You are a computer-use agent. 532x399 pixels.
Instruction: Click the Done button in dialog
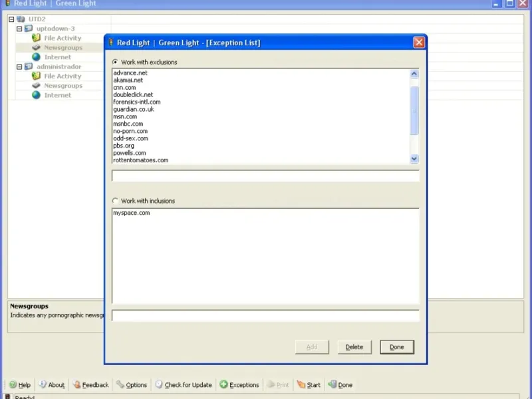coord(397,346)
